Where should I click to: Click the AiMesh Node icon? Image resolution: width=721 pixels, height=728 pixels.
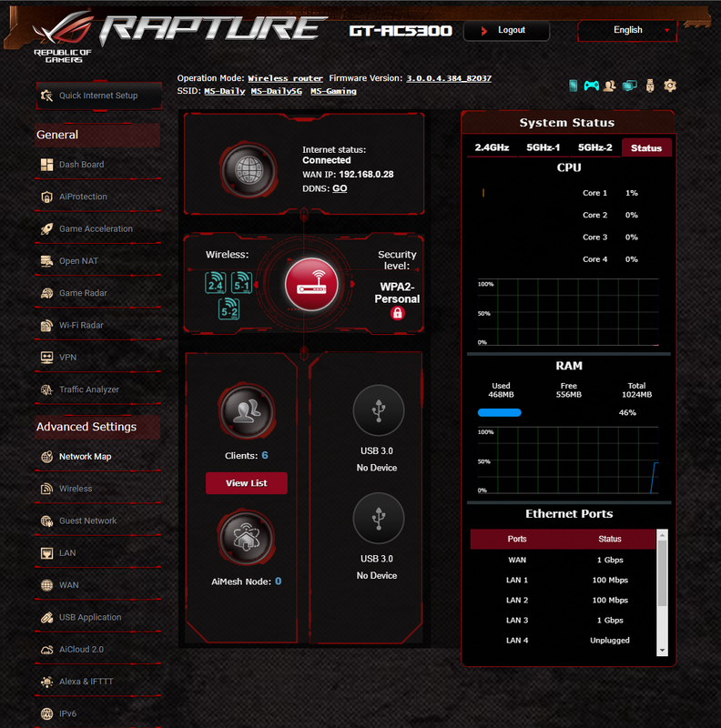pyautogui.click(x=247, y=538)
